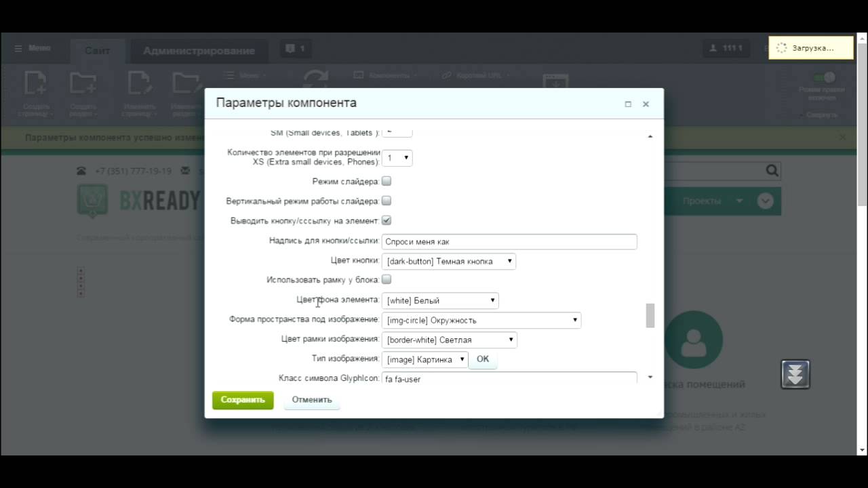Click the Создать раздел folder icon
Viewport: 868px width, 488px height.
[83, 83]
